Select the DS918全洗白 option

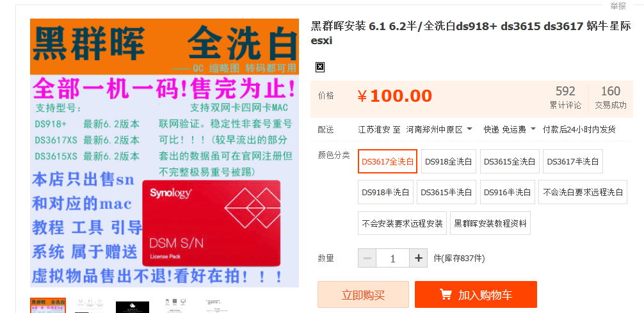(449, 161)
